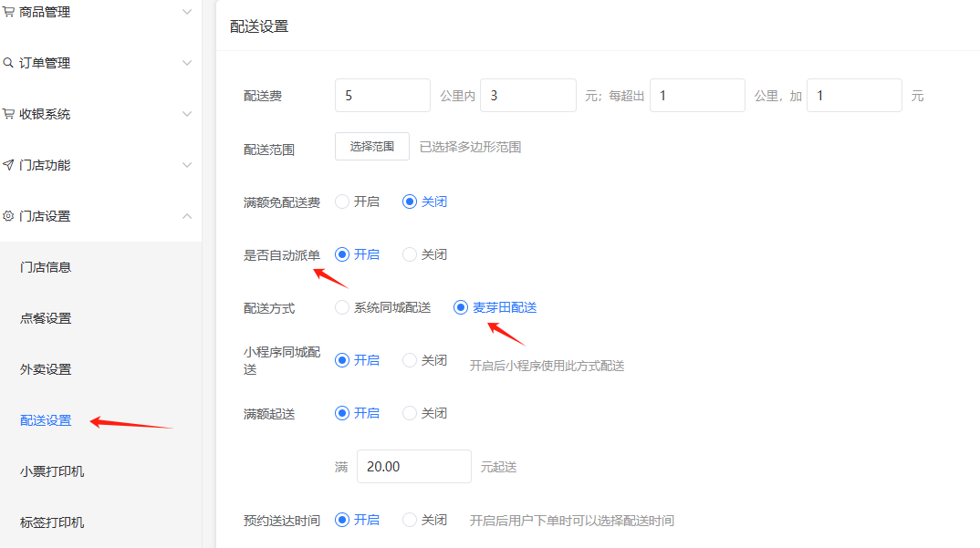
Task: Go to 小票打印机 settings
Action: click(x=52, y=471)
